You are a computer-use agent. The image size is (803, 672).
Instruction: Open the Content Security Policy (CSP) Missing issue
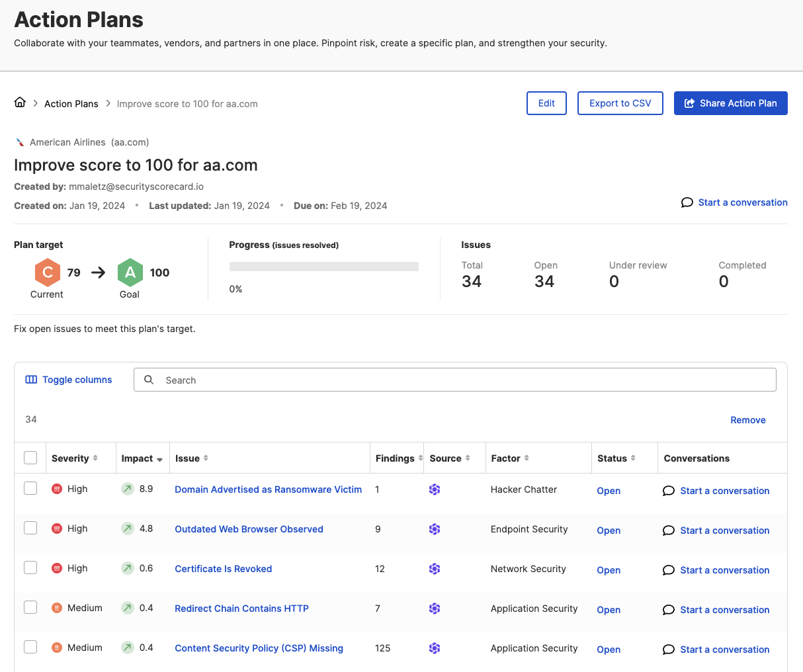259,648
